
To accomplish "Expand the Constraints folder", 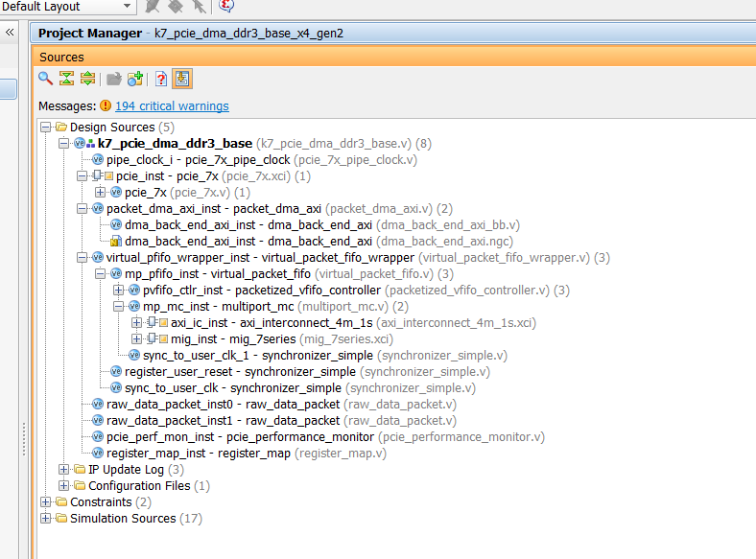I will (47, 502).
